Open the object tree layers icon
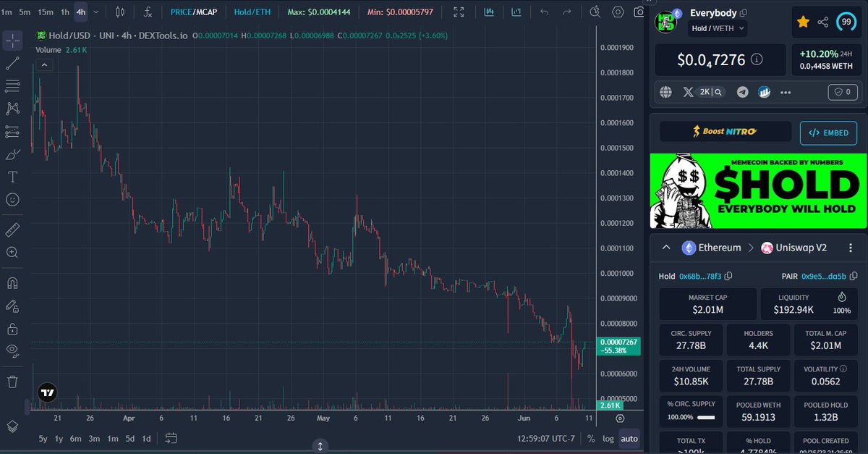The image size is (868, 454). [12, 426]
